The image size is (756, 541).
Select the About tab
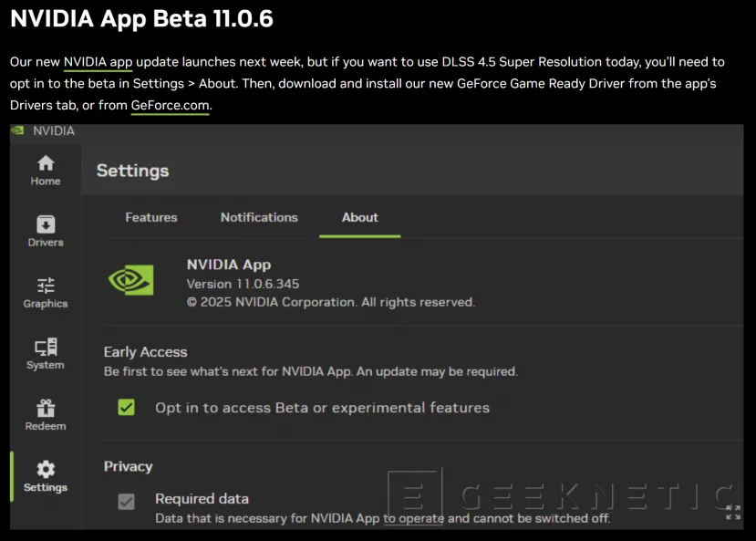click(359, 217)
